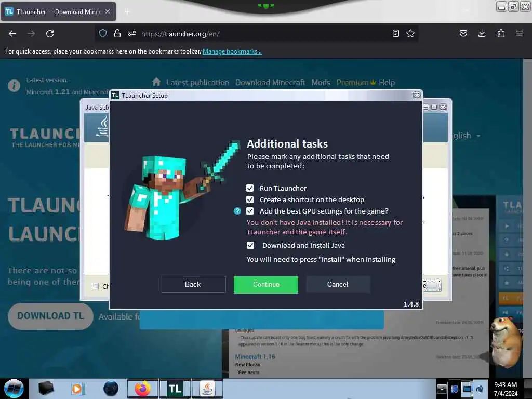Click the Manage bookmarks link
The height and width of the screenshot is (399, 532).
pos(232,51)
